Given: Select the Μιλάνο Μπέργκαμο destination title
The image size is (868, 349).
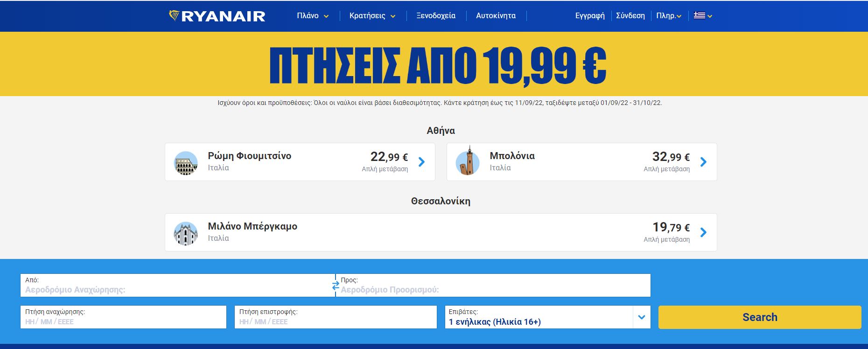Looking at the screenshot, I should click(x=252, y=226).
